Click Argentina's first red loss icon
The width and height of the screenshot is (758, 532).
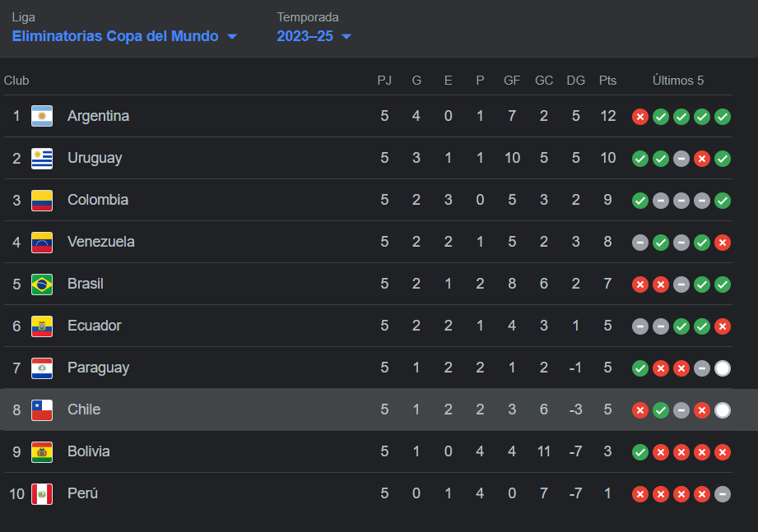point(640,116)
